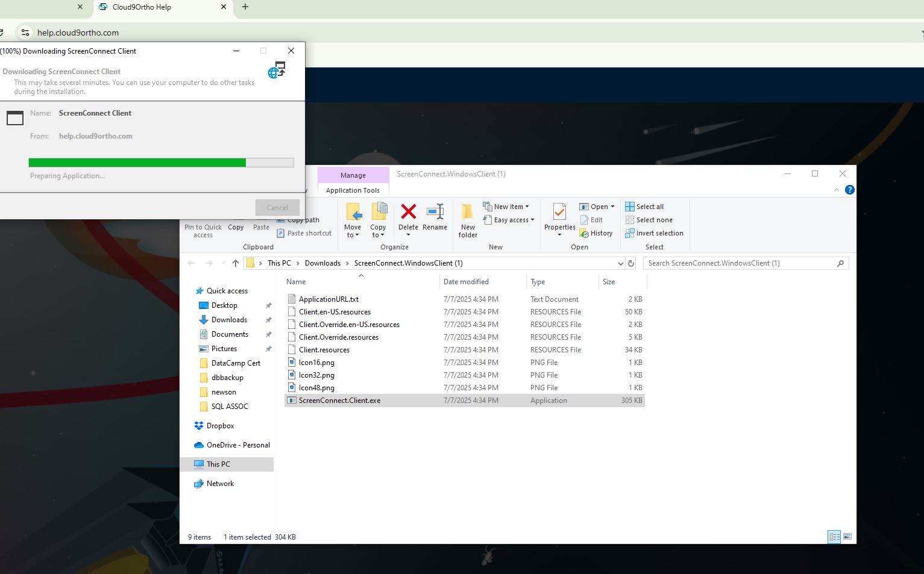Screen dimensions: 924x574
Task: Click Invert selection in ribbon
Action: click(654, 233)
